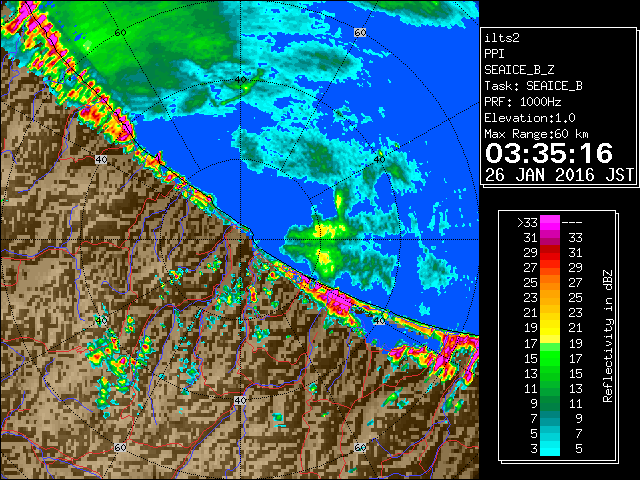Click the '>33' legend label
The width and height of the screenshot is (640, 480).
pos(527,222)
